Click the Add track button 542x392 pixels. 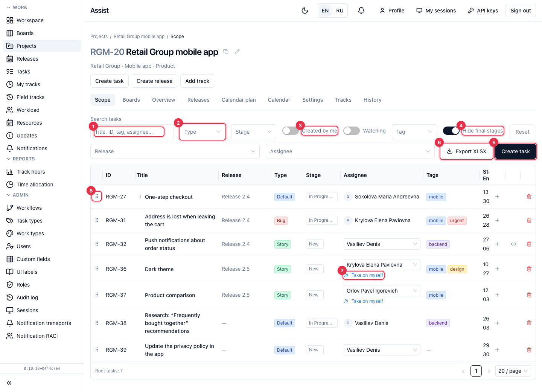pos(197,81)
